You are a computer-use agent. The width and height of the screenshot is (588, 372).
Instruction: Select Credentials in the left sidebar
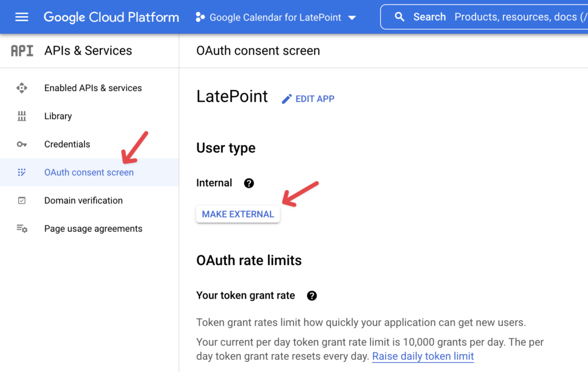pos(67,144)
